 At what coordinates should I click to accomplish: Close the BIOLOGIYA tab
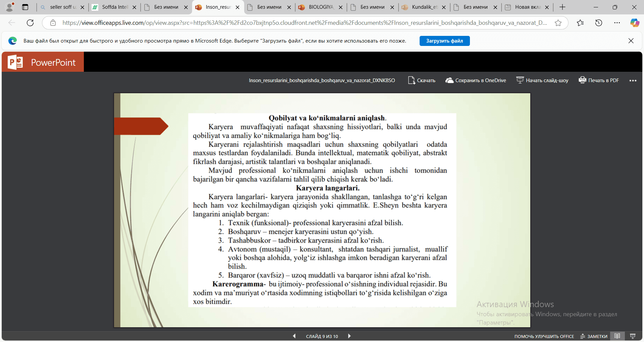point(340,7)
